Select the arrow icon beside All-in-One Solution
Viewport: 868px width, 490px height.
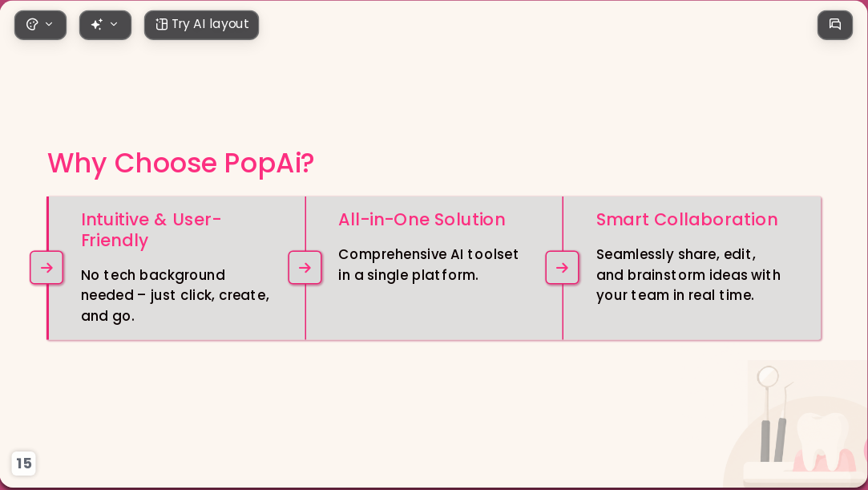[305, 267]
